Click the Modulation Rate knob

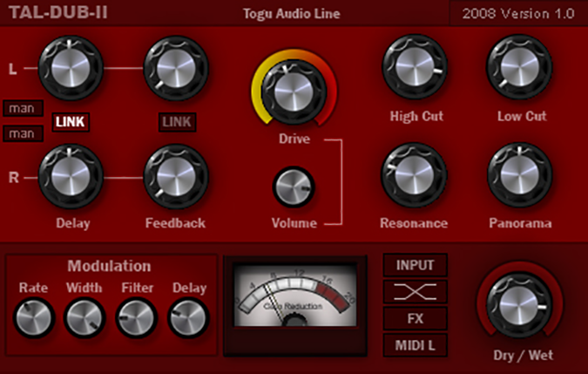[x=34, y=318]
